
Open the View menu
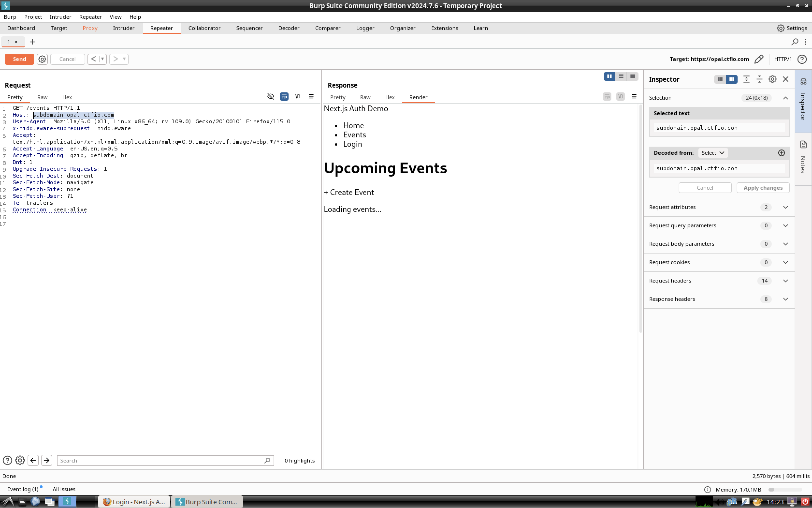[x=116, y=17]
